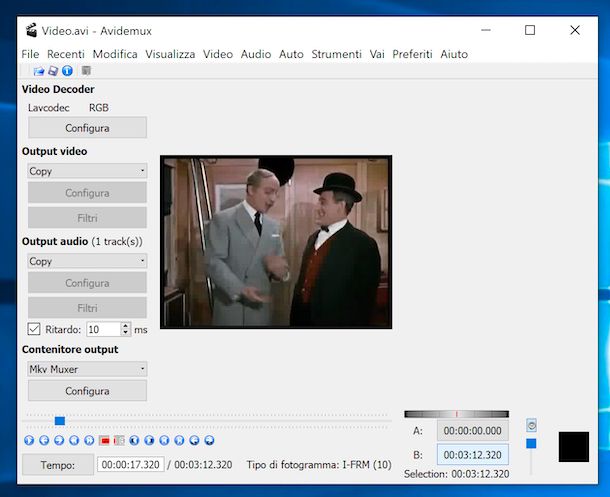Open the Visualizza menu

pyautogui.click(x=170, y=54)
